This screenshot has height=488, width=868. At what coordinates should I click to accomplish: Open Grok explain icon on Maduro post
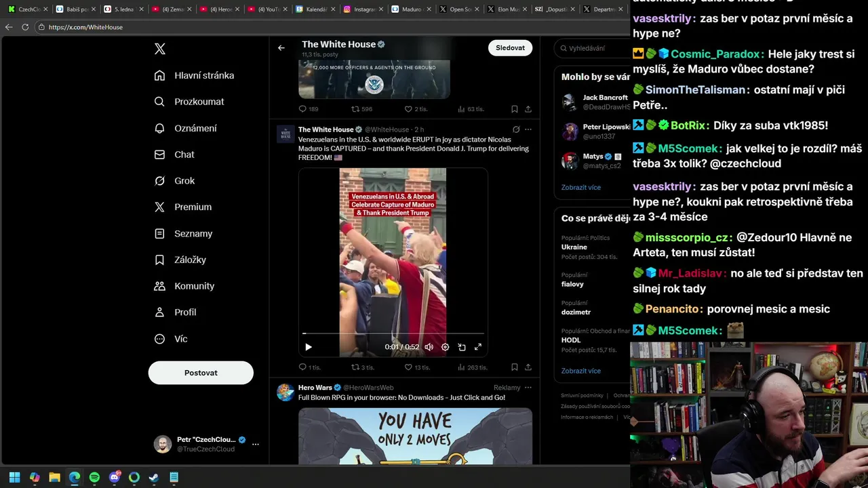click(x=516, y=129)
